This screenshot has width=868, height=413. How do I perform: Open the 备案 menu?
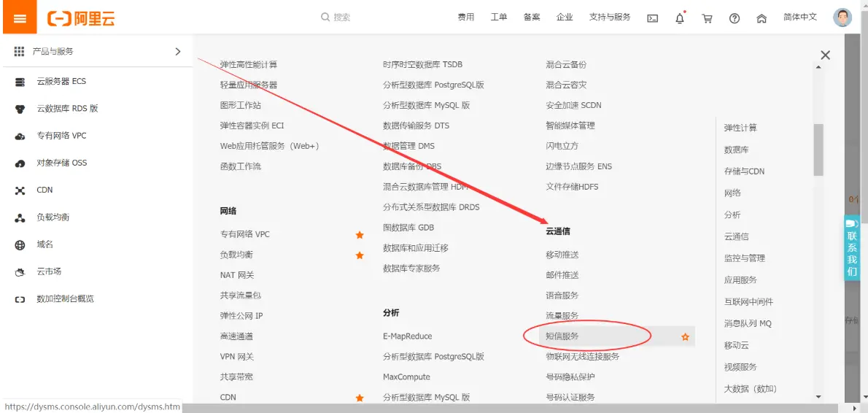point(532,18)
